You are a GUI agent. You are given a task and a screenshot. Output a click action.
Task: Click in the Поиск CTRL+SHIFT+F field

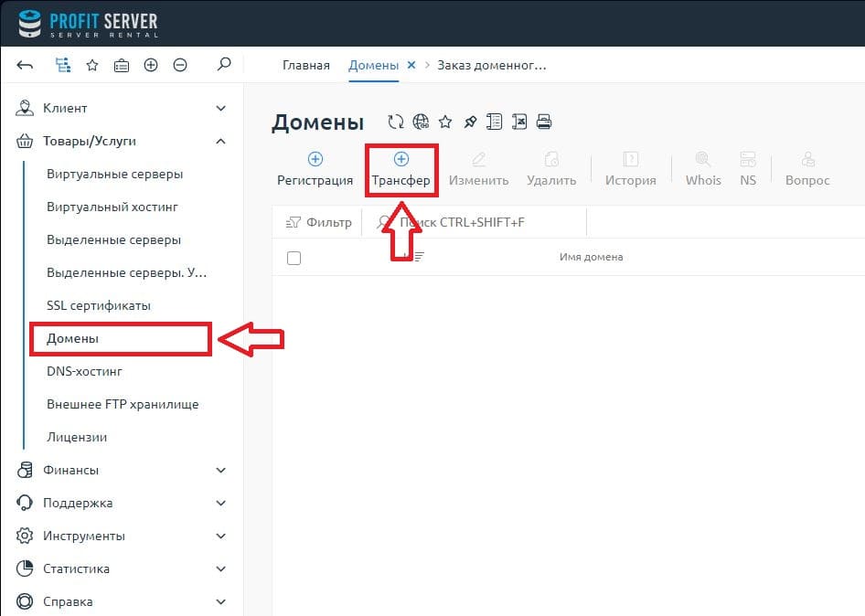tap(475, 222)
